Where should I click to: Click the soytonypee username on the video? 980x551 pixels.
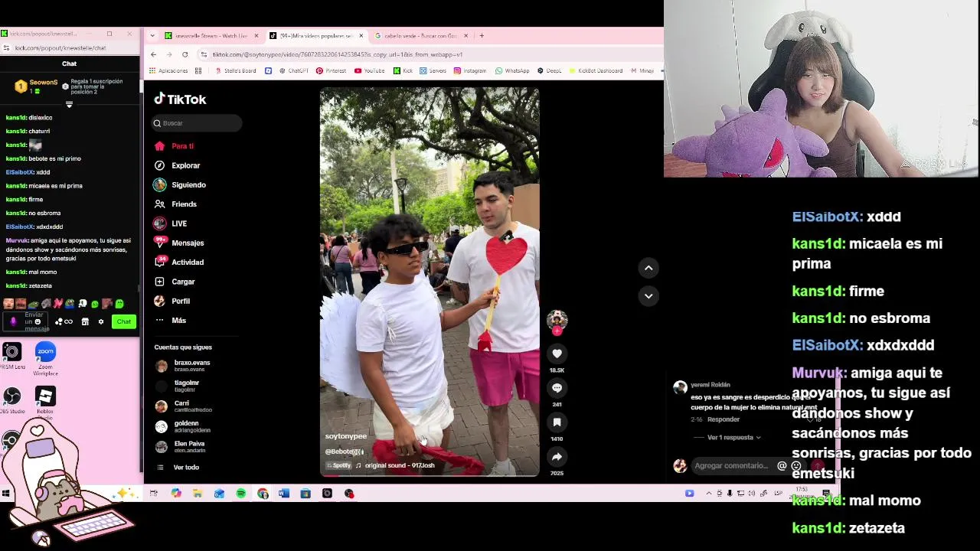(x=346, y=436)
